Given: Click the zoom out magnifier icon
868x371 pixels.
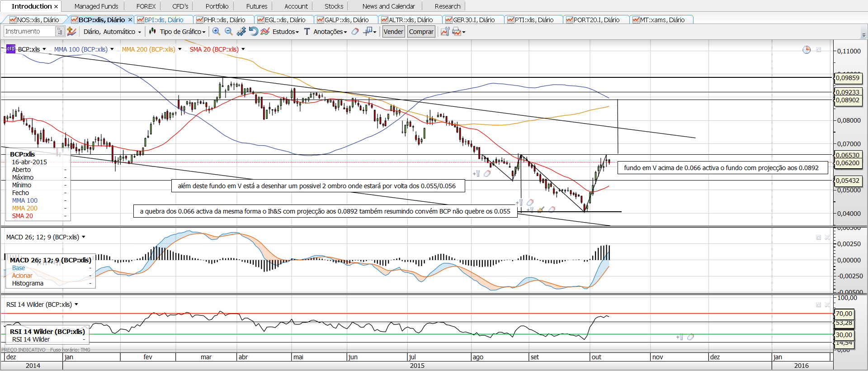Looking at the screenshot, I should (x=228, y=31).
